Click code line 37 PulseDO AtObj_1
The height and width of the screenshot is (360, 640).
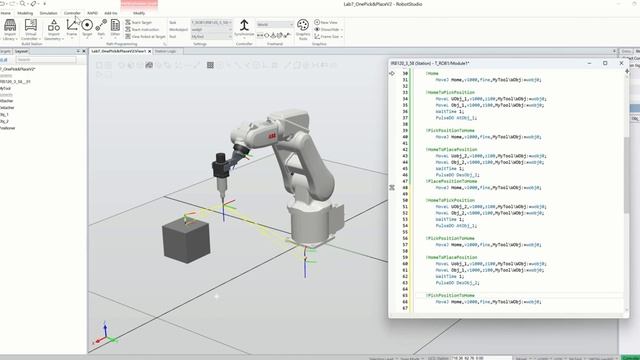pos(456,118)
